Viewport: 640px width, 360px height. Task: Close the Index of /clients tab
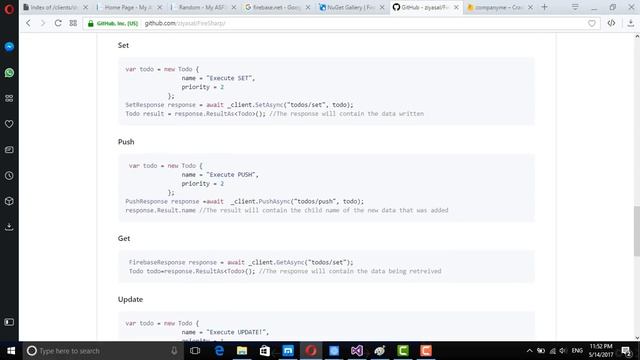click(85, 7)
